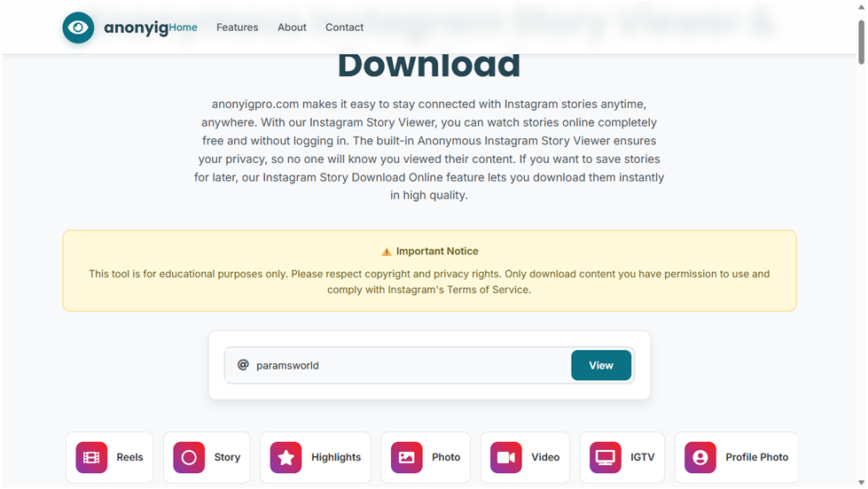Click the Profile Photo label
The width and height of the screenshot is (868, 489).
coord(757,457)
